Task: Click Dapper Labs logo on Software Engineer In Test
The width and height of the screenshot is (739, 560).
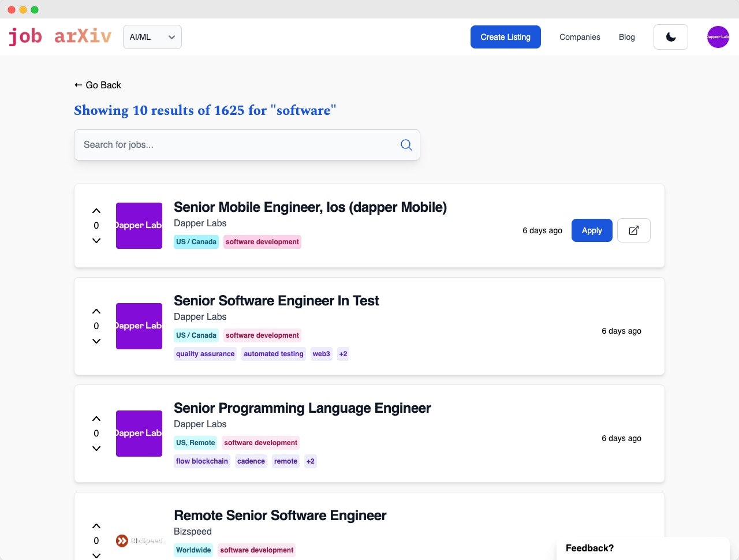Action: pyautogui.click(x=139, y=326)
